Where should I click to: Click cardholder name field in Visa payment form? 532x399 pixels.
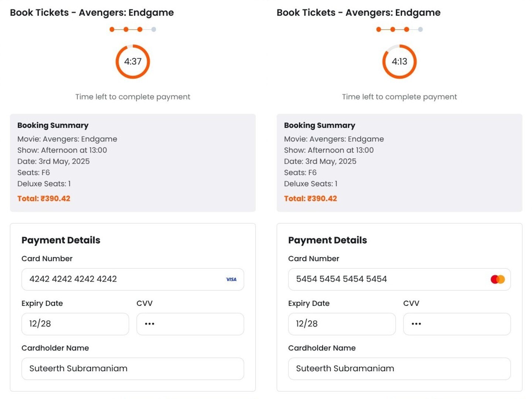[x=133, y=369]
